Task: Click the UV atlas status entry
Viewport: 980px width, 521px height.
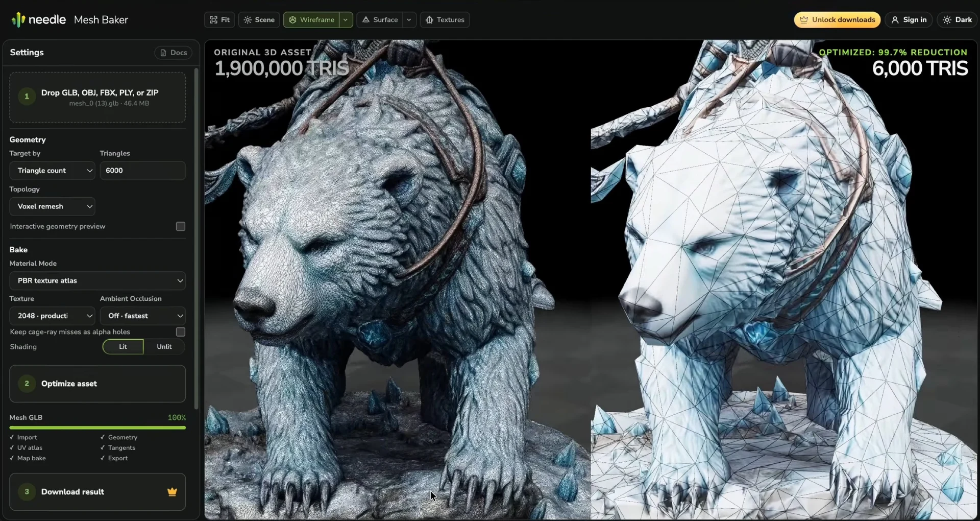Action: 26,448
